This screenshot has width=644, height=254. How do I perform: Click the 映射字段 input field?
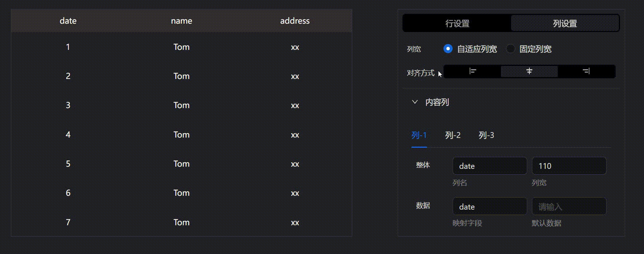tap(489, 206)
